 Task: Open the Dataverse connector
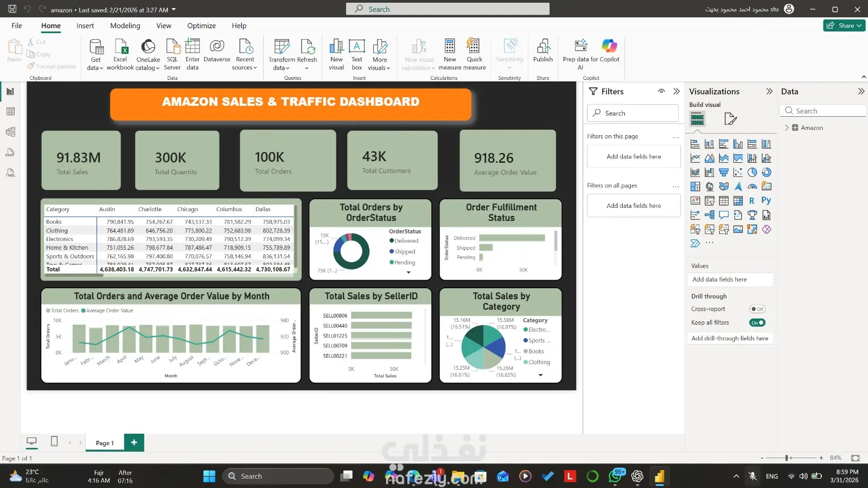(x=217, y=51)
